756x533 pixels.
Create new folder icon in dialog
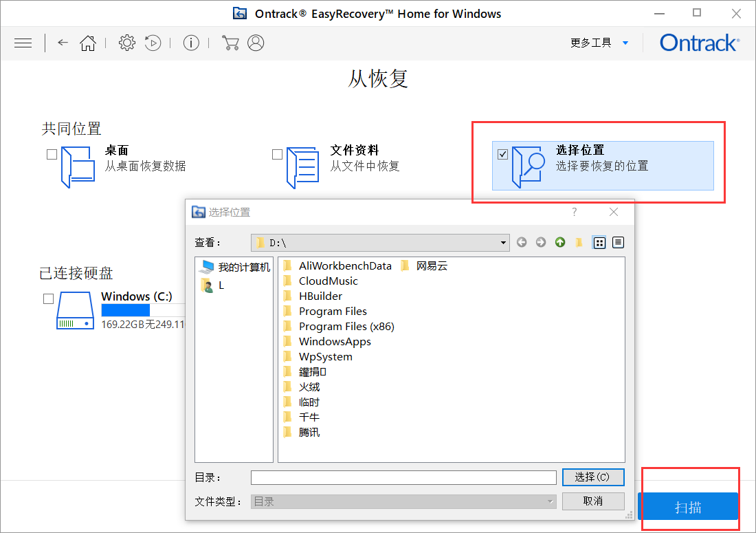[x=579, y=242]
